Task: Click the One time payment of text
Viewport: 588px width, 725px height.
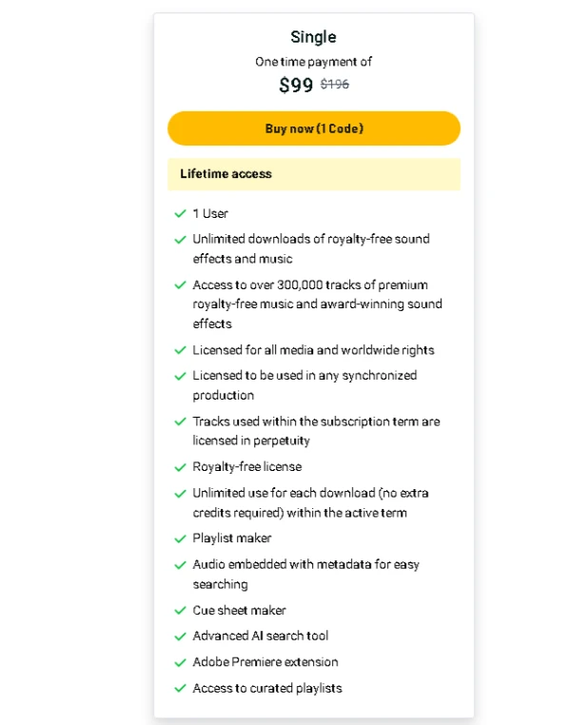Action: (x=313, y=62)
